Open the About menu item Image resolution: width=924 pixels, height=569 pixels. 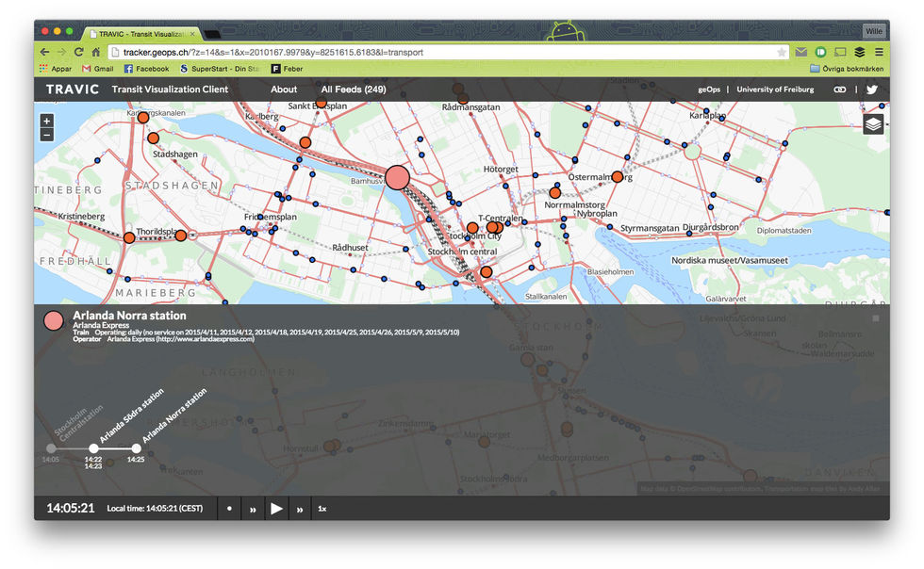pyautogui.click(x=284, y=89)
